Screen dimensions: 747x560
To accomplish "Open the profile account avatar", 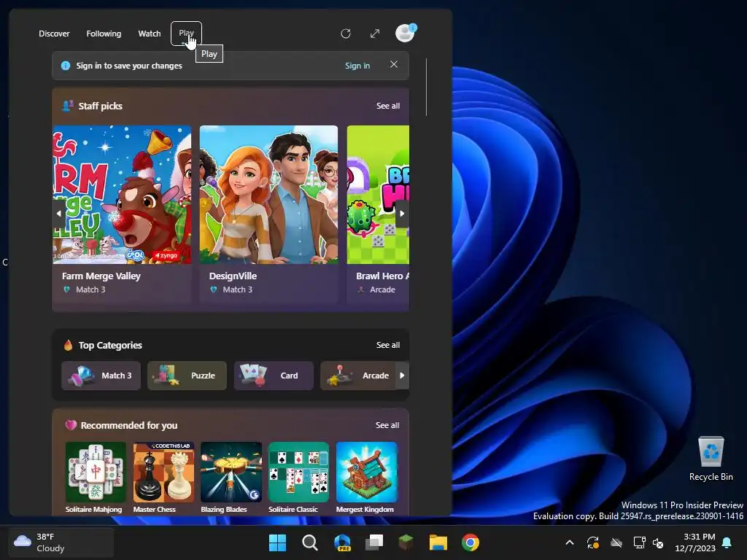I will [406, 34].
